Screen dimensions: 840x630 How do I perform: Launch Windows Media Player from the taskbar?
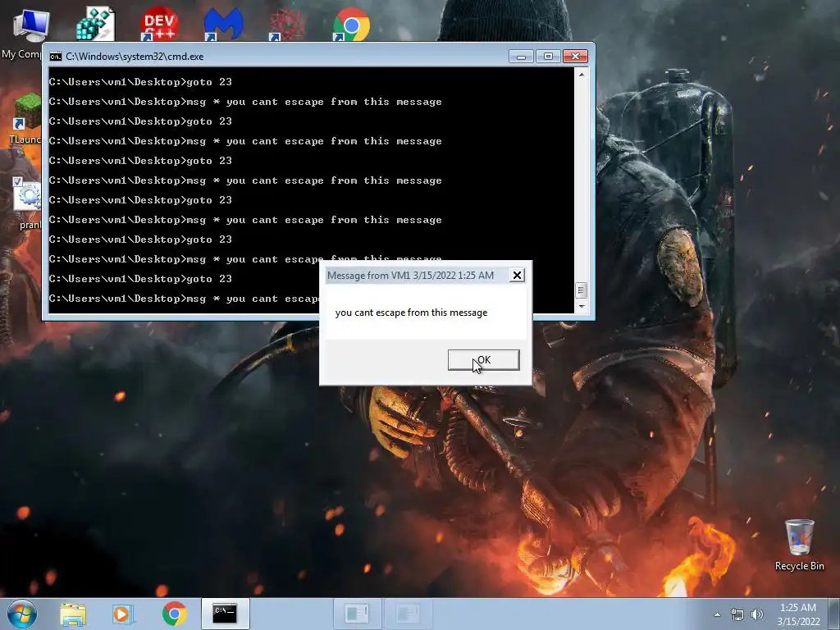pyautogui.click(x=123, y=614)
